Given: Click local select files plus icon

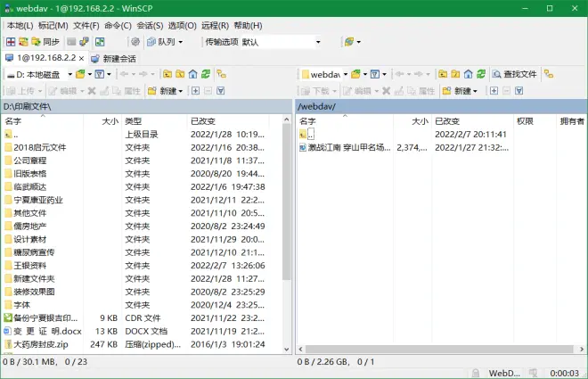Looking at the screenshot, I should coord(195,91).
